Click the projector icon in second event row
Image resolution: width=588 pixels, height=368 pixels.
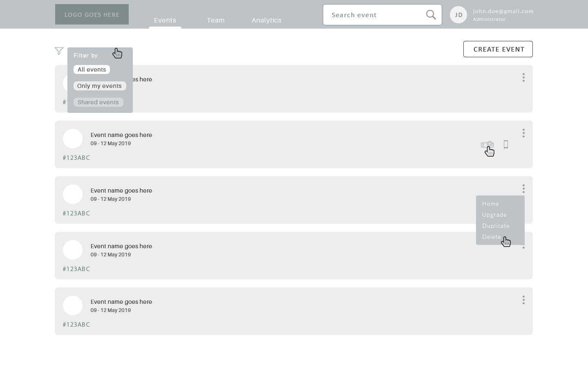pos(486,144)
